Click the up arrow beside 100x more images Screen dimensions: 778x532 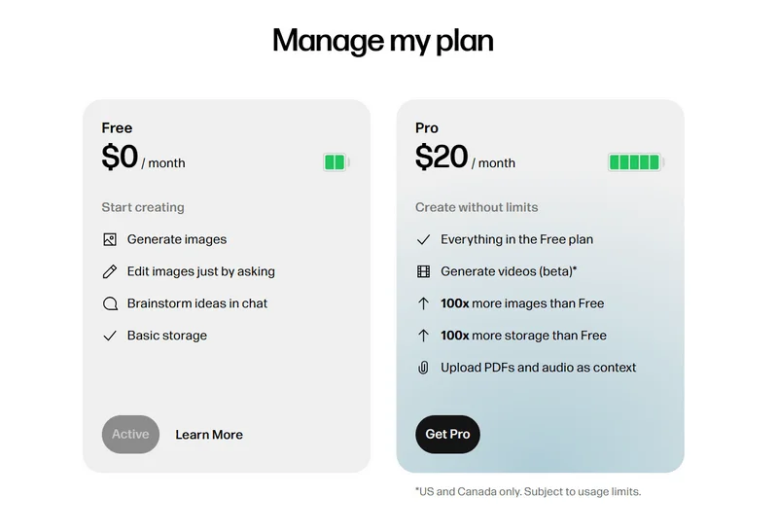pos(423,303)
